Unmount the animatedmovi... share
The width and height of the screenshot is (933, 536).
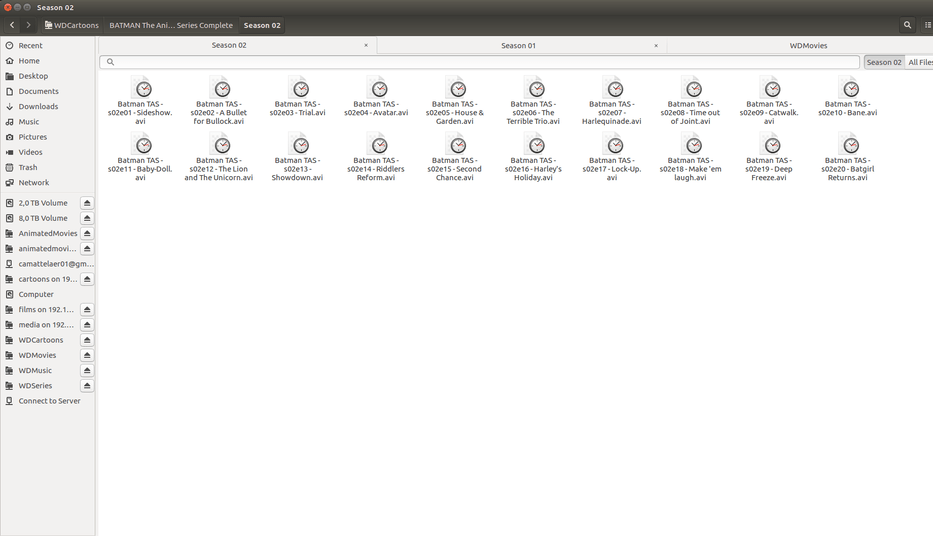(87, 249)
